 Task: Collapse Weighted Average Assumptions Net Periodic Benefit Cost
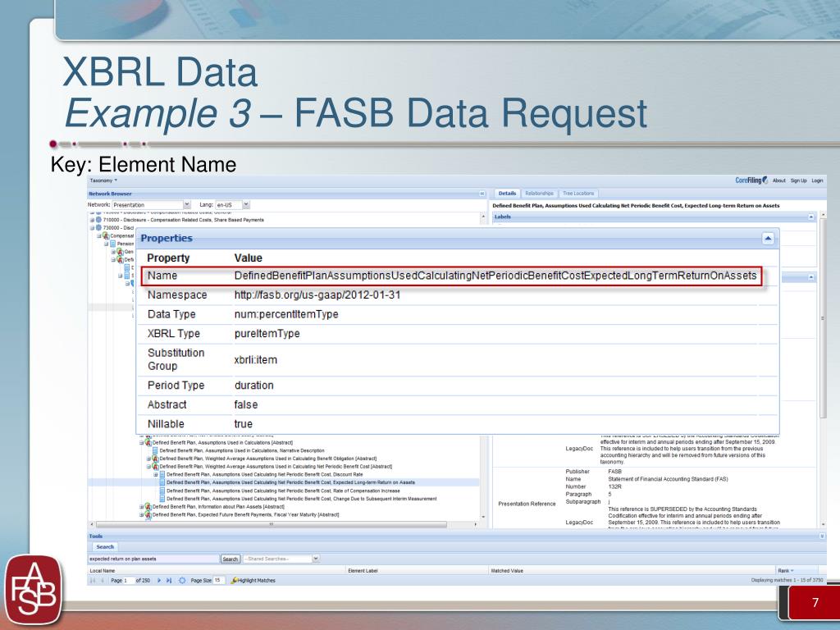(148, 467)
